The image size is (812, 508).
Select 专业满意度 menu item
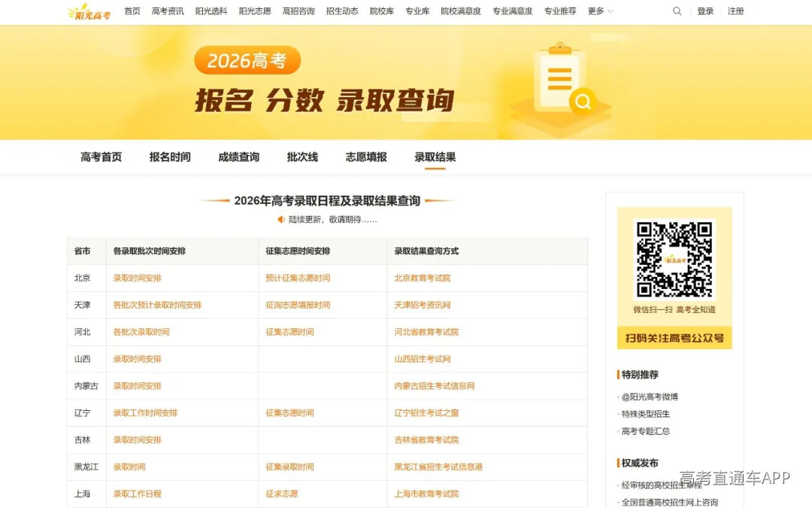(513, 11)
